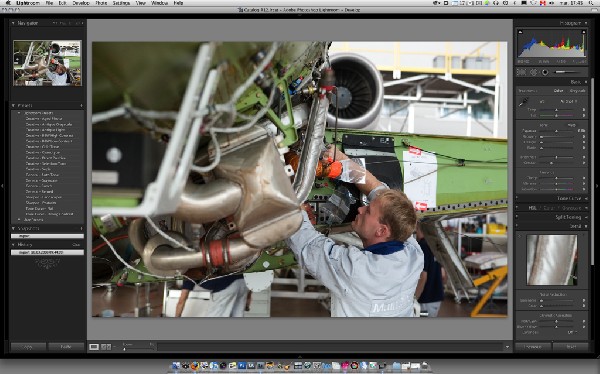Select the White Balance eyedropper tool
This screenshot has width=600, height=374.
(x=523, y=102)
